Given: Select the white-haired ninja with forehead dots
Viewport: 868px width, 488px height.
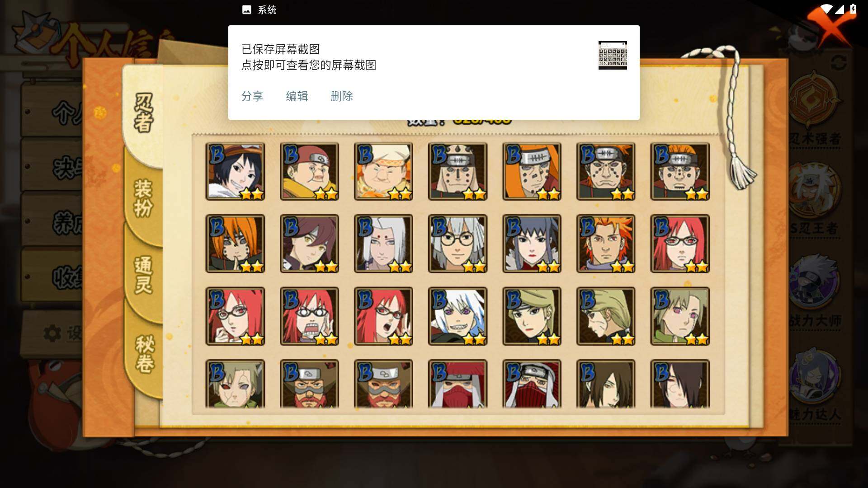Looking at the screenshot, I should pyautogui.click(x=383, y=244).
